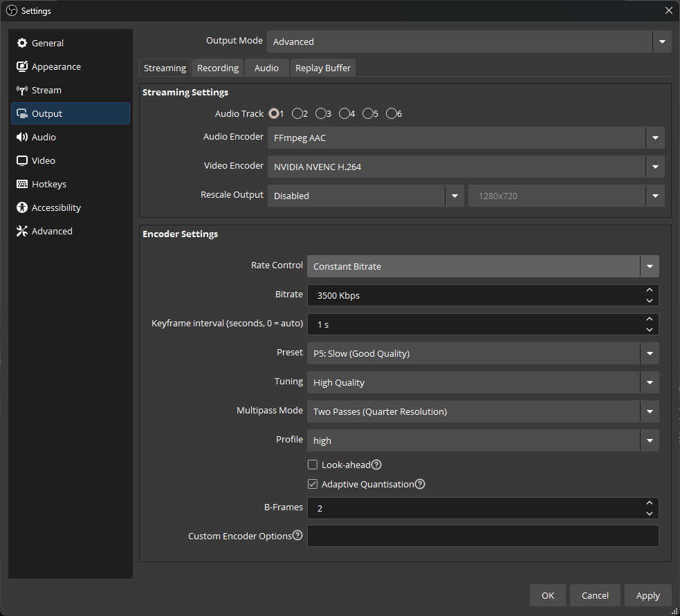Open the General settings page

[x=71, y=43]
